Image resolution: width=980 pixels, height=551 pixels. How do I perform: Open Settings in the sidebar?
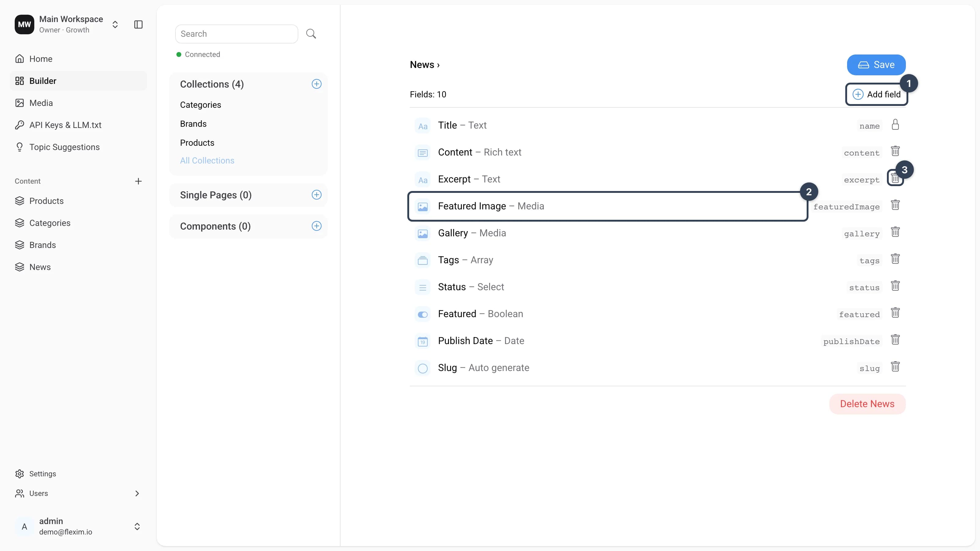coord(78,474)
